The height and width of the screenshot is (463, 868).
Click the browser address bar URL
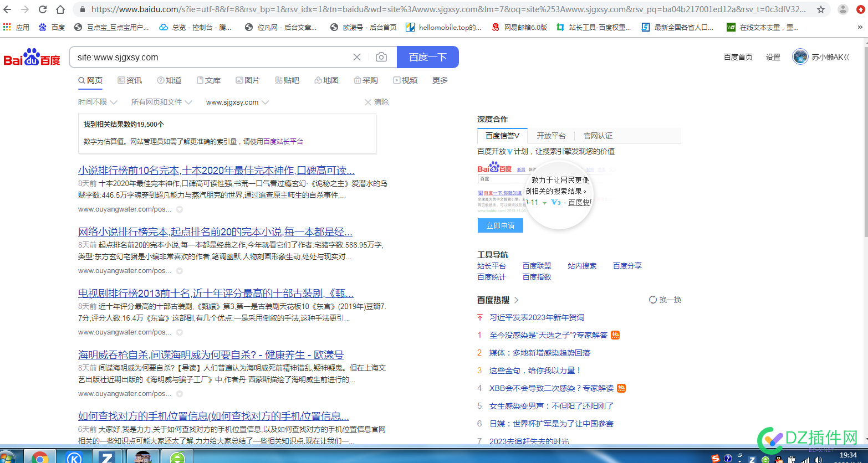(x=449, y=9)
